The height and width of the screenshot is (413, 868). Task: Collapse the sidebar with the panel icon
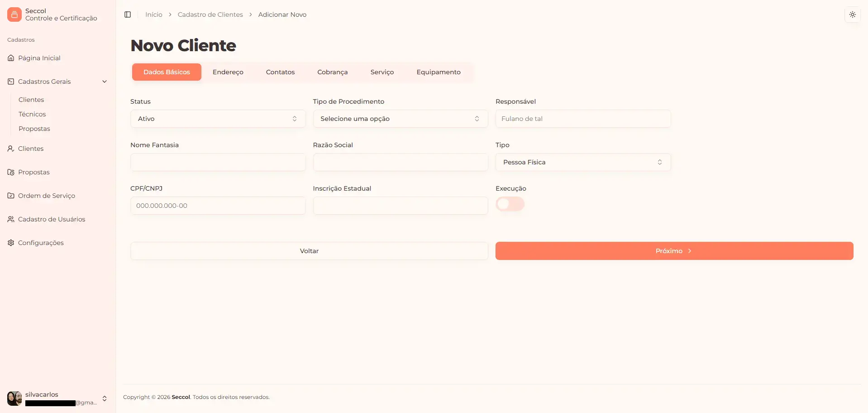pyautogui.click(x=127, y=14)
